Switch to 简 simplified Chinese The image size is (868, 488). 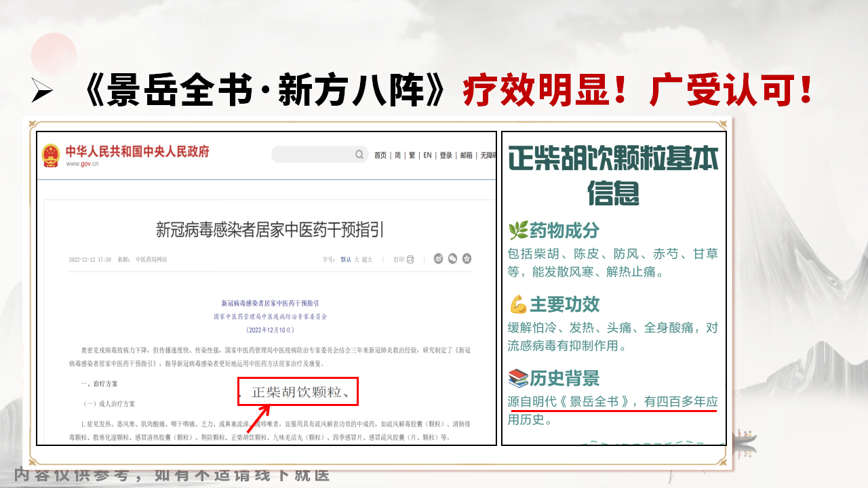tap(398, 155)
